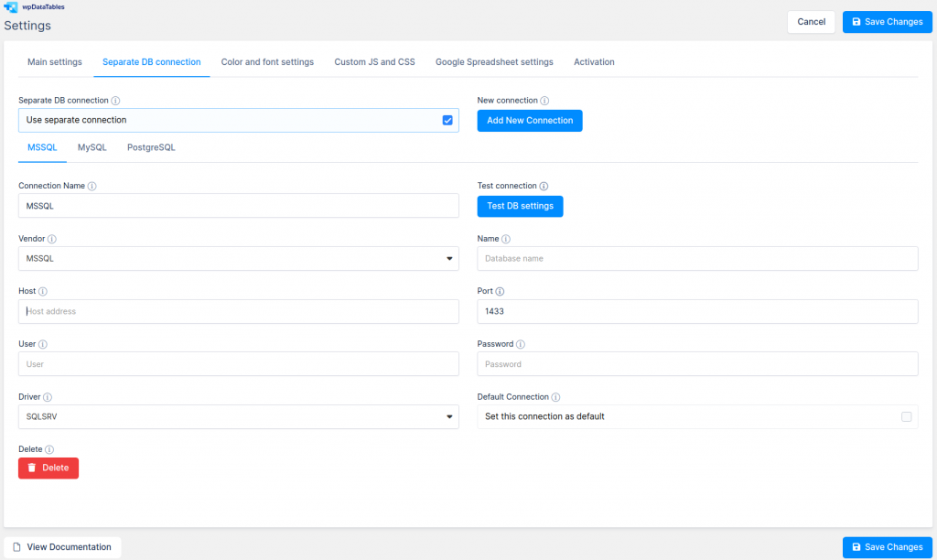Click the info icon next to Default Connection

pyautogui.click(x=555, y=397)
